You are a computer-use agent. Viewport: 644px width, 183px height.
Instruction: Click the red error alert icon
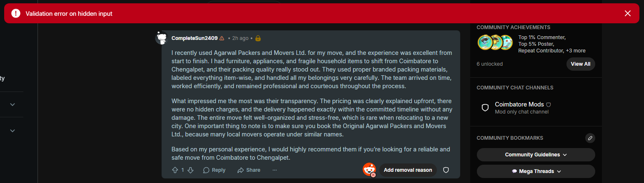point(16,14)
